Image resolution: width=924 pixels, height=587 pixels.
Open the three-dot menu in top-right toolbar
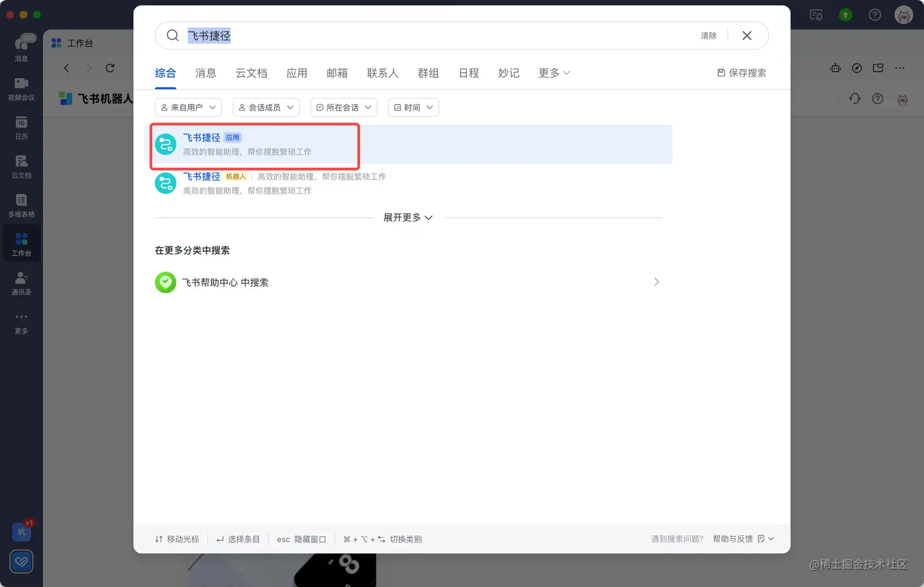click(900, 68)
